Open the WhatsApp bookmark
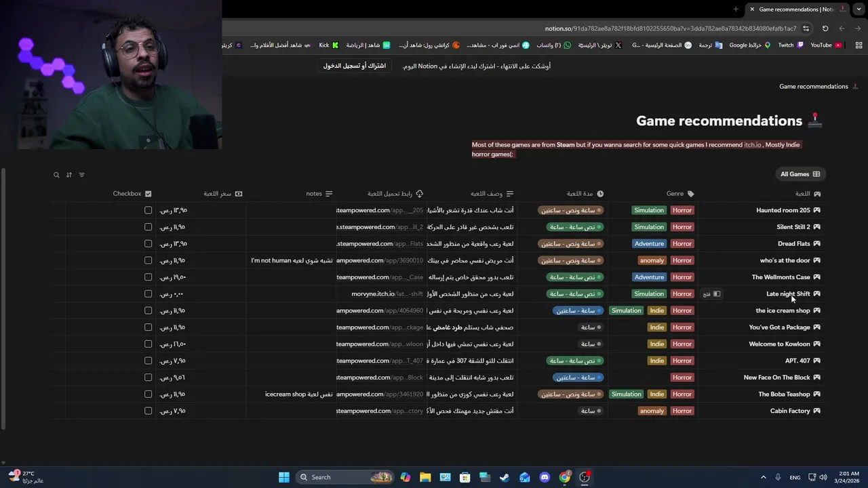 point(553,45)
